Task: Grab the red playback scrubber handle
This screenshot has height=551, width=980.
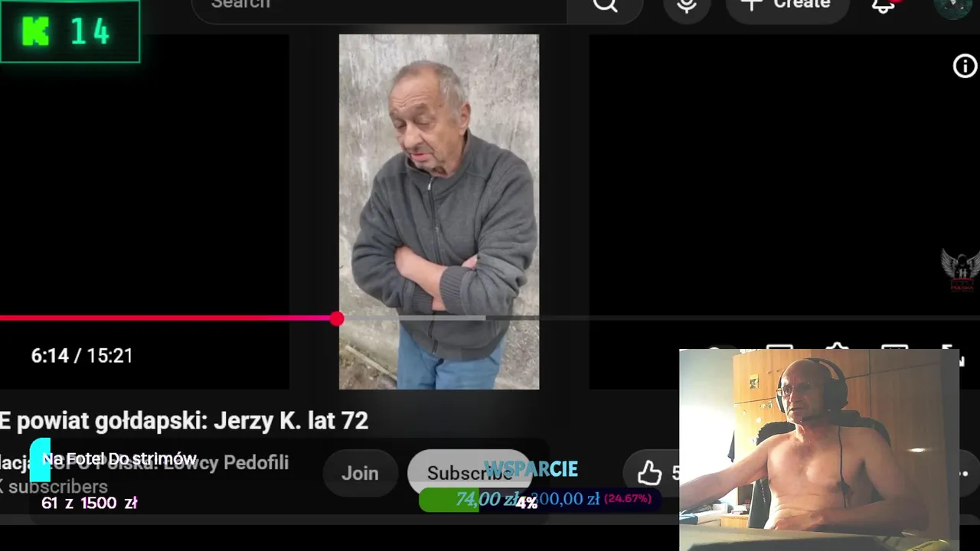Action: click(x=337, y=318)
